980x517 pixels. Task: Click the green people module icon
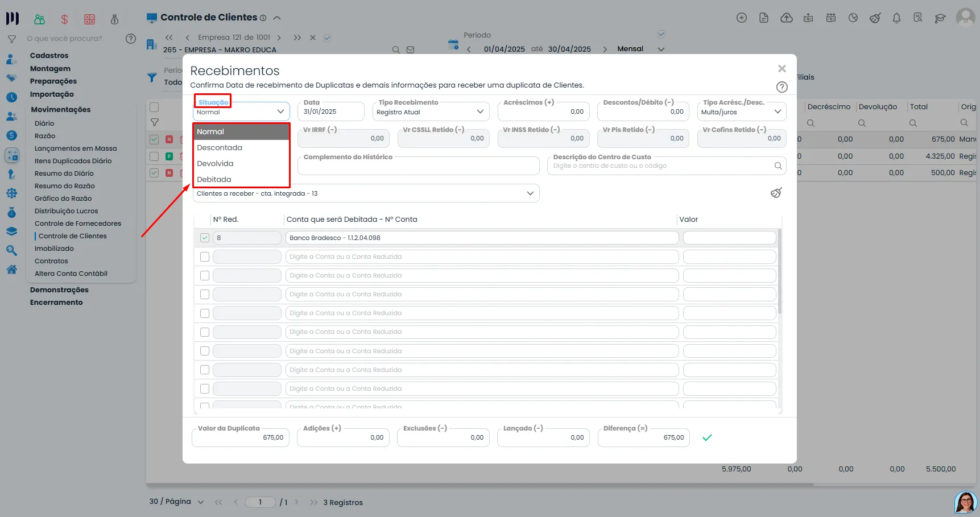39,19
